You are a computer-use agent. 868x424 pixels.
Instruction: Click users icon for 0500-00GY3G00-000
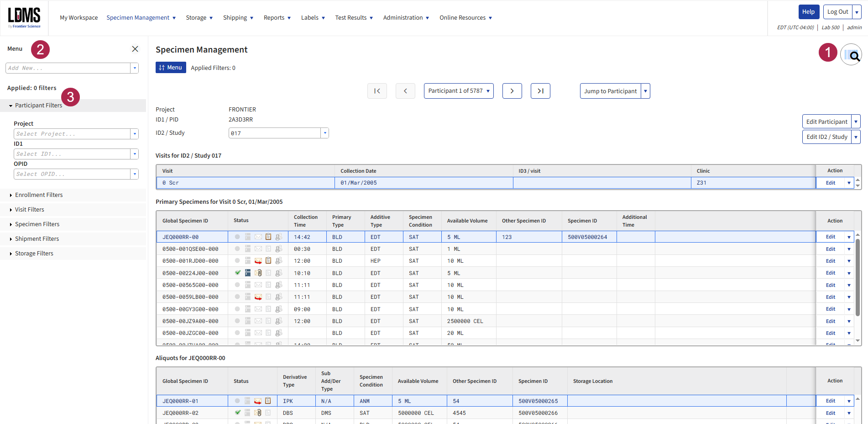(278, 309)
